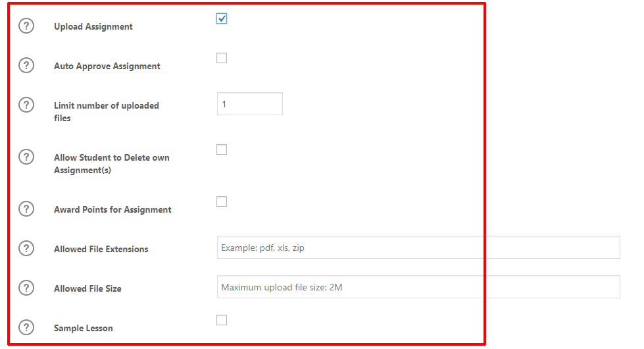Show help tooltip for Allowed File Size
The image size is (644, 349).
(x=26, y=288)
